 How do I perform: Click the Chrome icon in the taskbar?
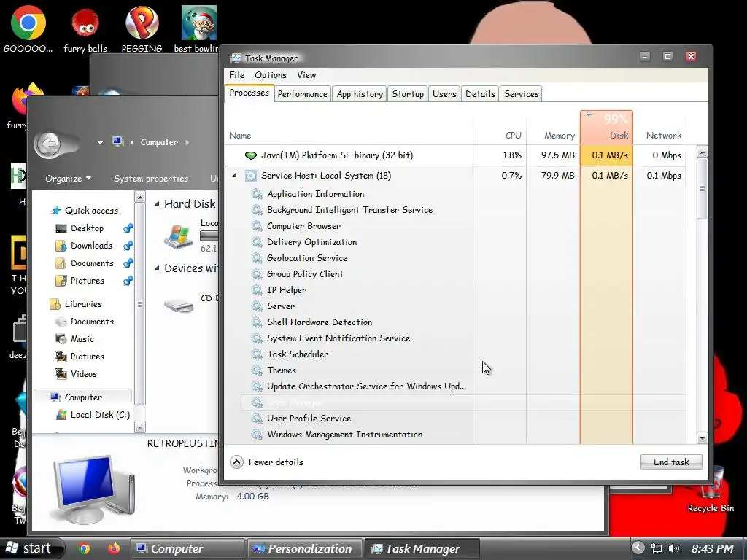[85, 548]
